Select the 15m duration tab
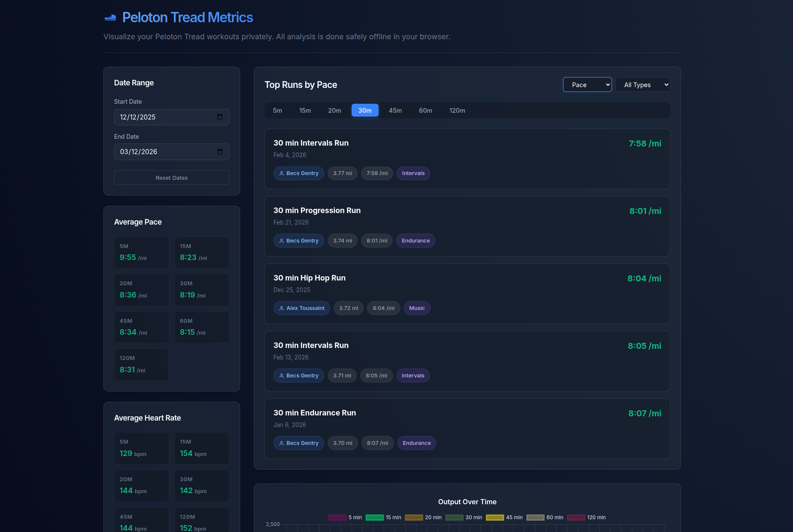This screenshot has width=793, height=532. [x=305, y=110]
